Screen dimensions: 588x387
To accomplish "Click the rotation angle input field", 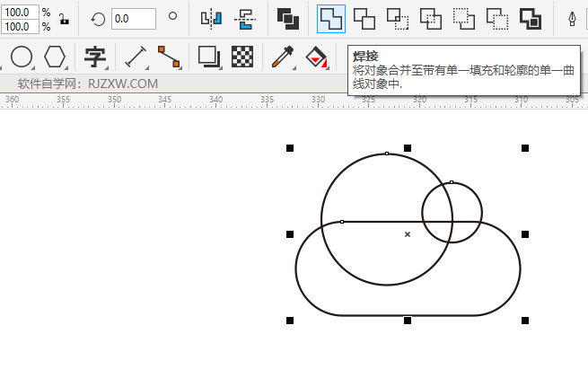I will (133, 18).
